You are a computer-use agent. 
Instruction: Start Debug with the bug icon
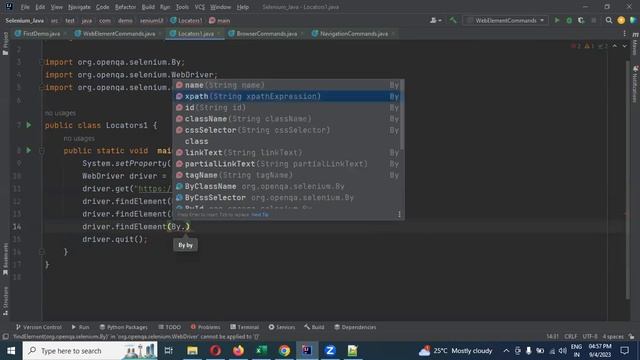pyautogui.click(x=569, y=20)
